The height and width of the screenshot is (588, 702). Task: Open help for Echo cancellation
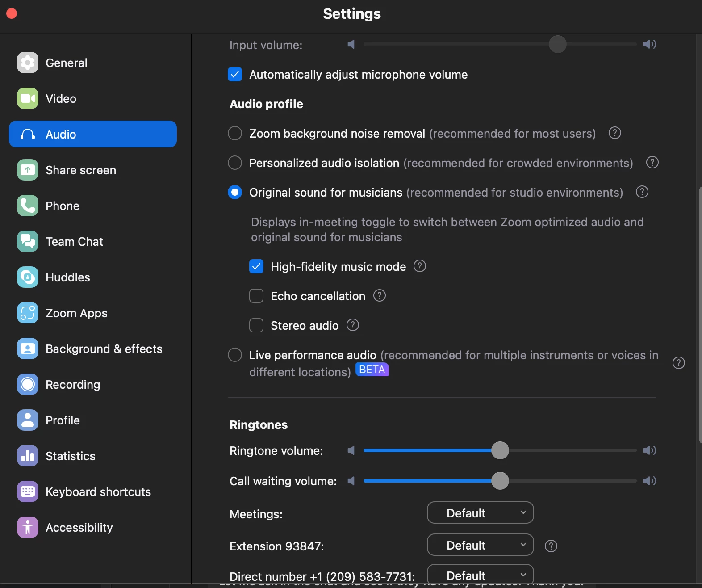(x=380, y=295)
